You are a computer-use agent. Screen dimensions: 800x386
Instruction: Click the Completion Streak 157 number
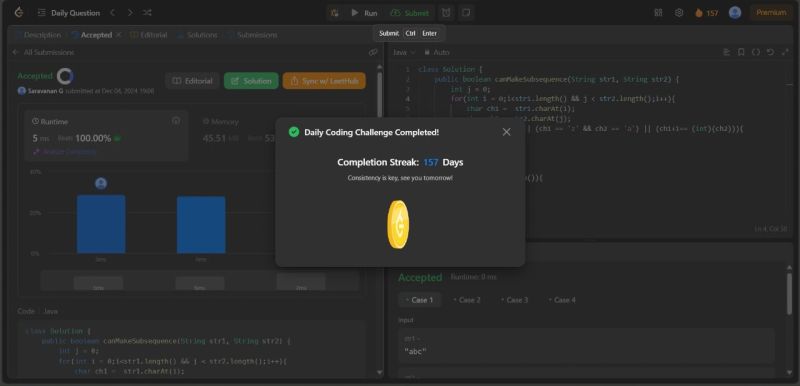(x=431, y=162)
